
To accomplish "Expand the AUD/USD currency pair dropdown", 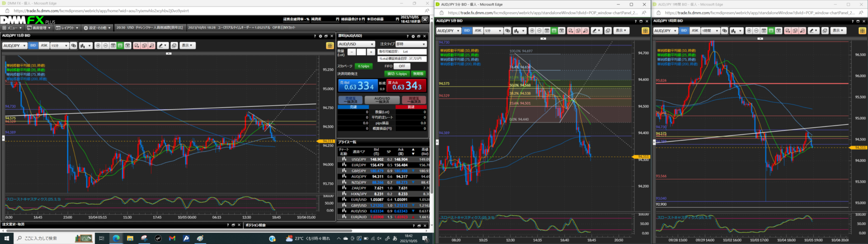I will point(356,44).
